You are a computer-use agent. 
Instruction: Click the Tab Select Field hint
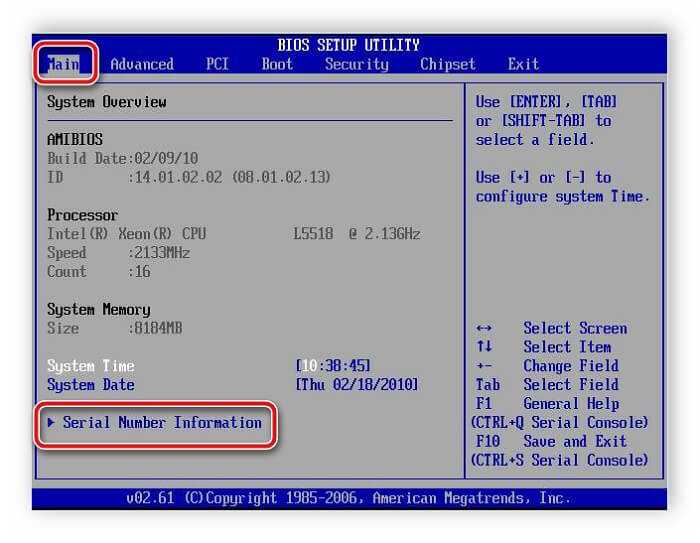[x=547, y=385]
